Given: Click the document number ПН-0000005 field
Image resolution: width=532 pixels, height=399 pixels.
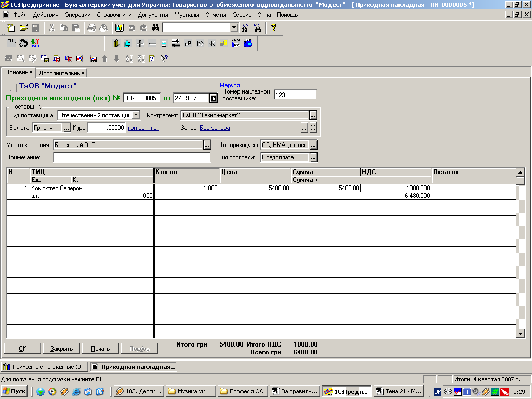Looking at the screenshot, I should click(x=141, y=98).
